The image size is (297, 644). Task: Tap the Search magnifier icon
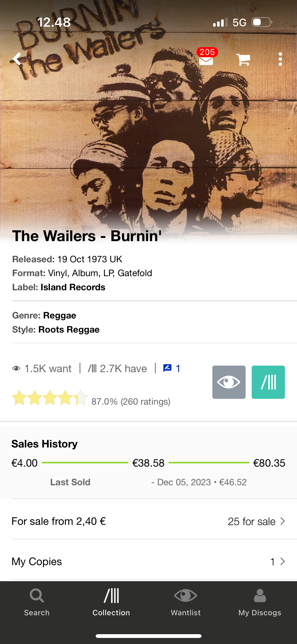pos(37,595)
